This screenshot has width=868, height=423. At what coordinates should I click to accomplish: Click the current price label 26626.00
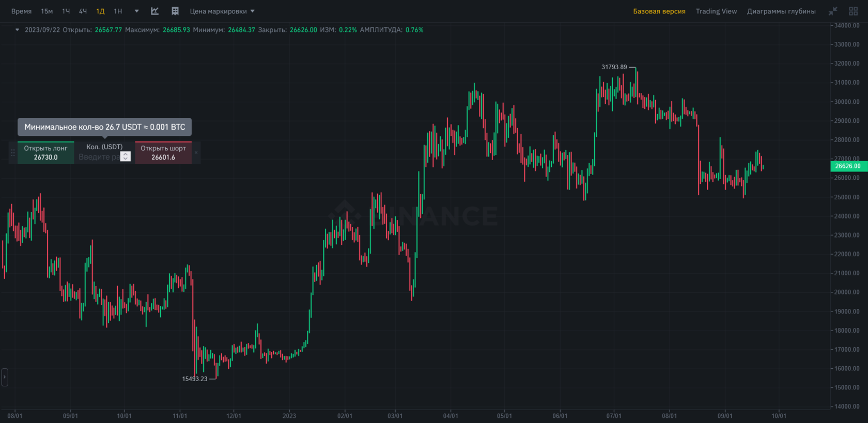848,166
